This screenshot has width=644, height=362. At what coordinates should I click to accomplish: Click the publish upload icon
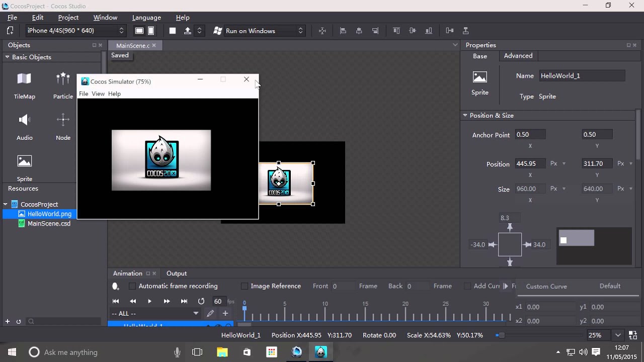pyautogui.click(x=187, y=31)
